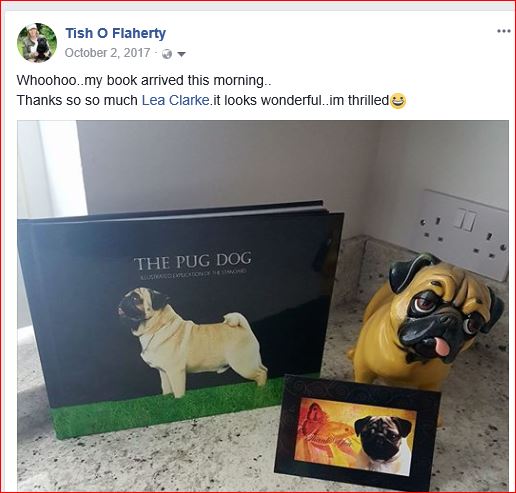This screenshot has height=493, width=516.
Task: Click the white wall power socket
Action: pos(462,234)
